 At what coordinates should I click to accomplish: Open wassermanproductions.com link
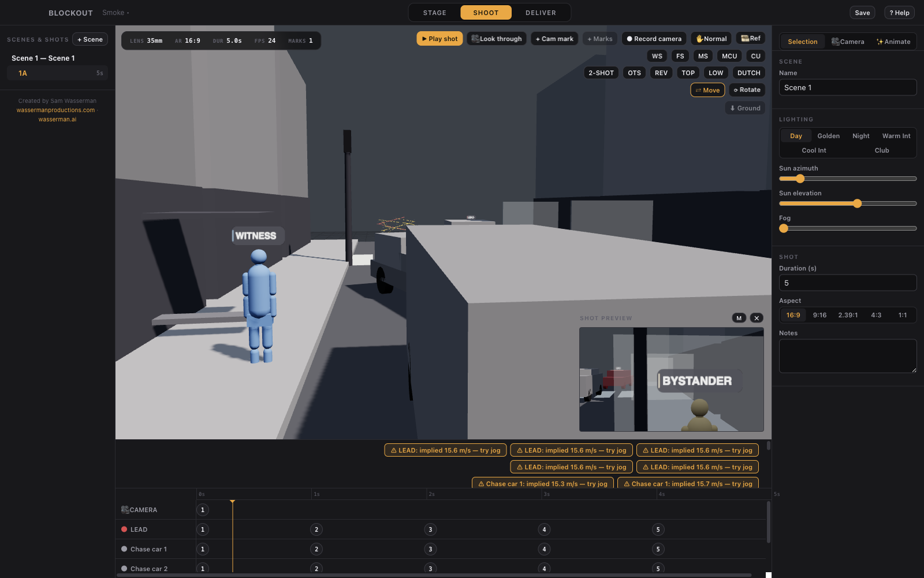(x=55, y=110)
